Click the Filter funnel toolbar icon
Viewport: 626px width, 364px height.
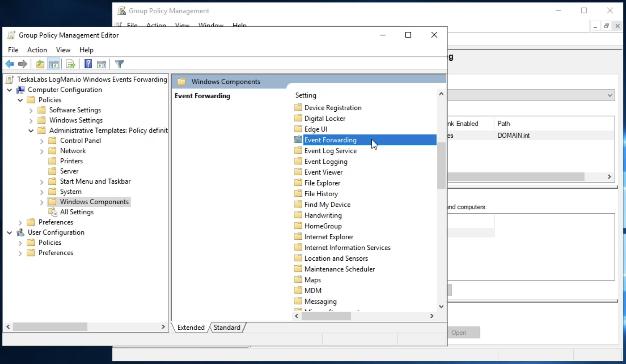click(x=119, y=64)
